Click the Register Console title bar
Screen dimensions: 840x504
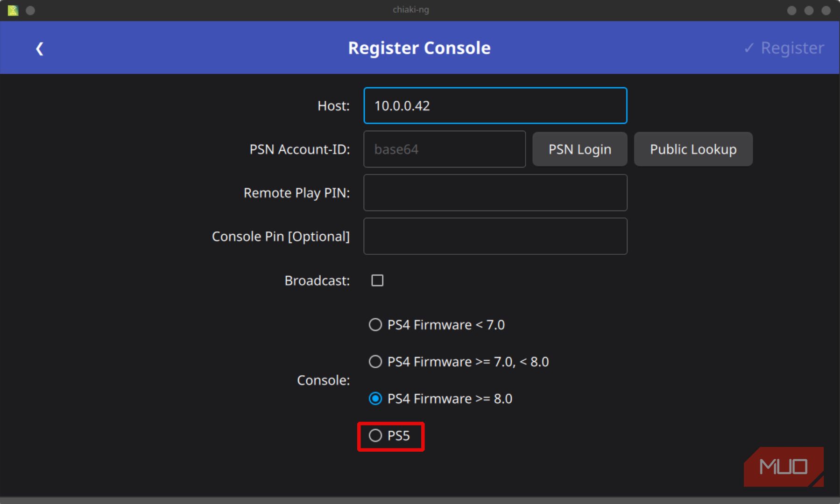419,47
